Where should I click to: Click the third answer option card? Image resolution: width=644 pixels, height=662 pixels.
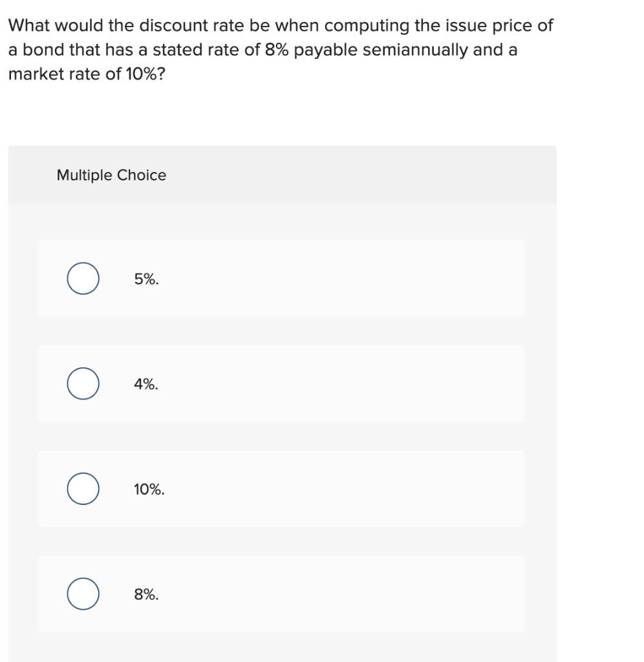point(281,489)
